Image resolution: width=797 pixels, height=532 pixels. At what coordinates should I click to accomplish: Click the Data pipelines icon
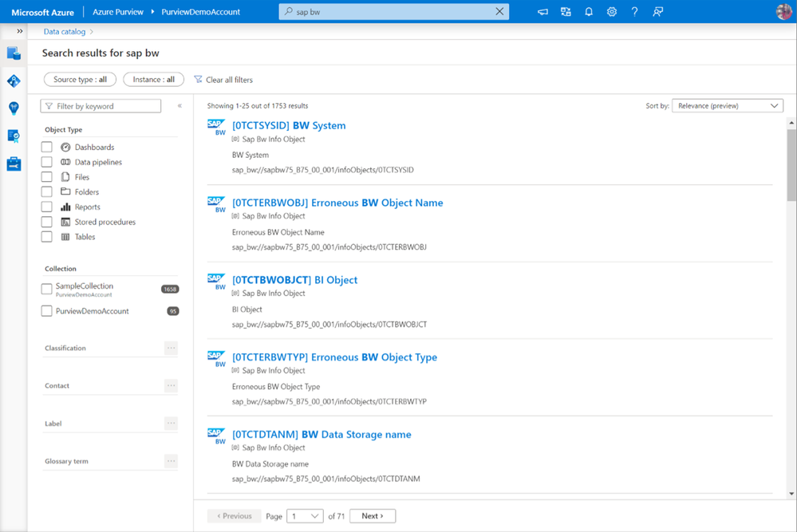pyautogui.click(x=65, y=162)
